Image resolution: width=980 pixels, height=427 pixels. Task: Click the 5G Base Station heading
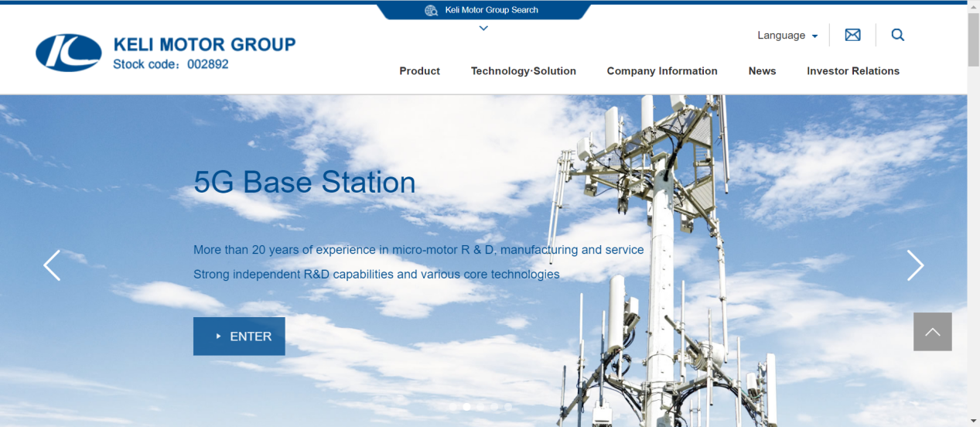click(305, 183)
